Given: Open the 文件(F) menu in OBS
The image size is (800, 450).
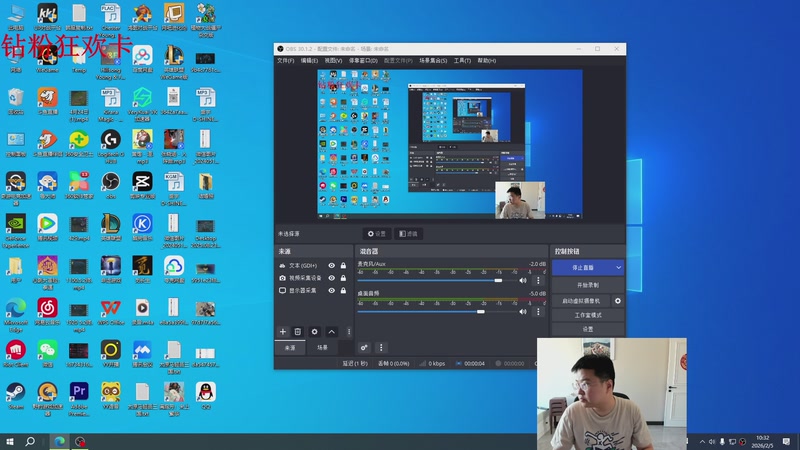Looking at the screenshot, I should pyautogui.click(x=286, y=61).
